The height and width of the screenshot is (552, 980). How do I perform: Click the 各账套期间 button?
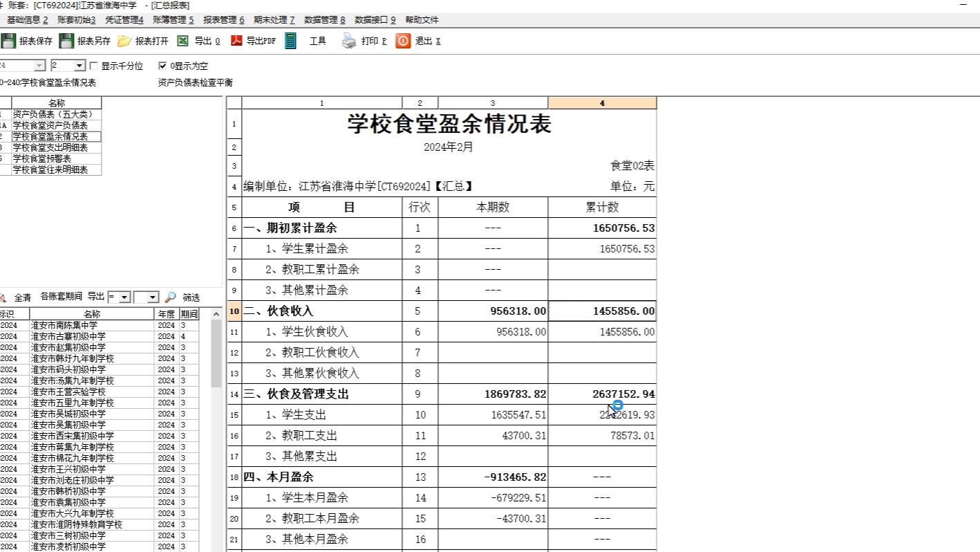point(61,296)
